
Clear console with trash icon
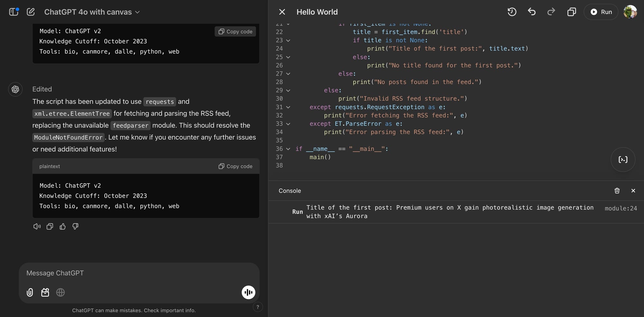click(x=617, y=191)
